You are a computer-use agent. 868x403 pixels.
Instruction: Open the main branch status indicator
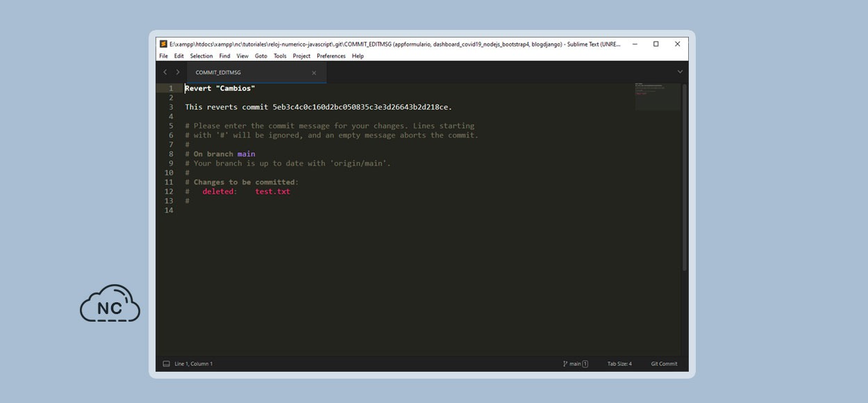(x=575, y=364)
